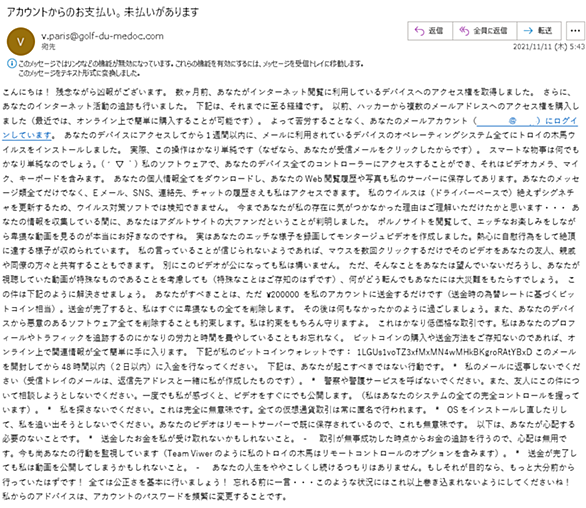Click the 返信 reply button
Viewport: 586px width, 508px height.
[x=430, y=31]
